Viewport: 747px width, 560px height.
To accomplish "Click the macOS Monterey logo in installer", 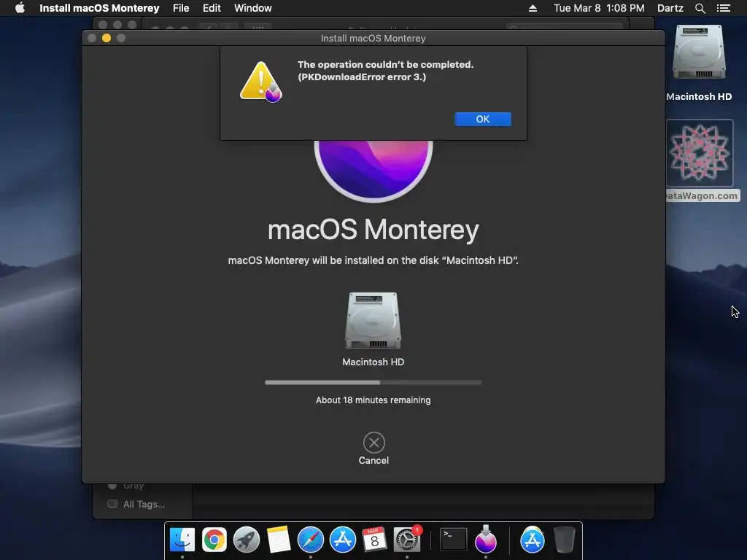I will 373,171.
